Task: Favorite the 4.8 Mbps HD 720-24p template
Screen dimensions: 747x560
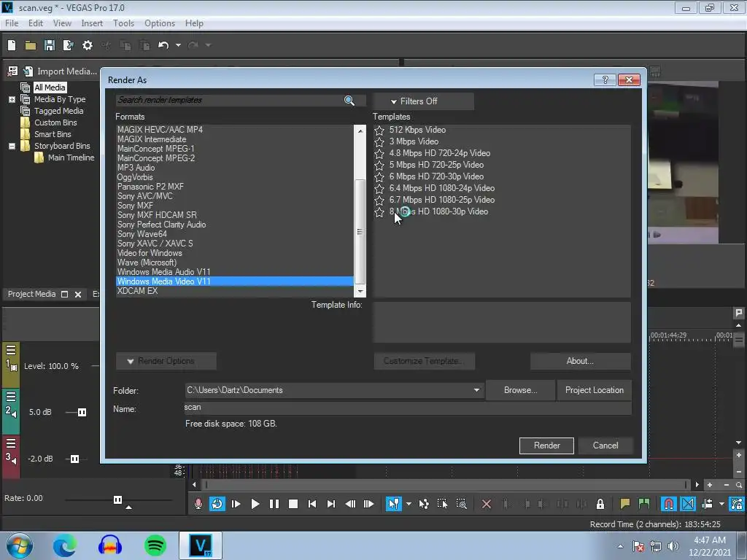Action: [379, 153]
